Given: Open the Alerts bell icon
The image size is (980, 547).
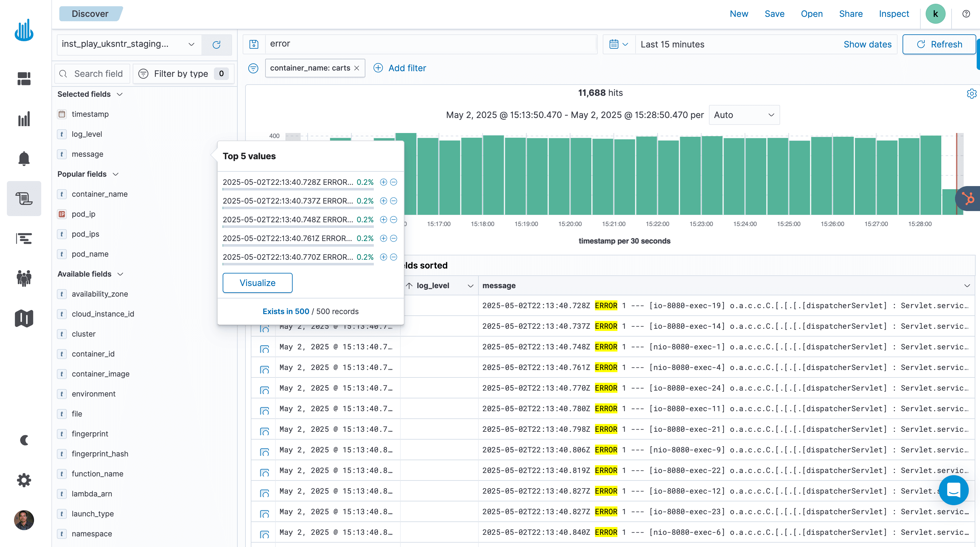Looking at the screenshot, I should (x=24, y=159).
